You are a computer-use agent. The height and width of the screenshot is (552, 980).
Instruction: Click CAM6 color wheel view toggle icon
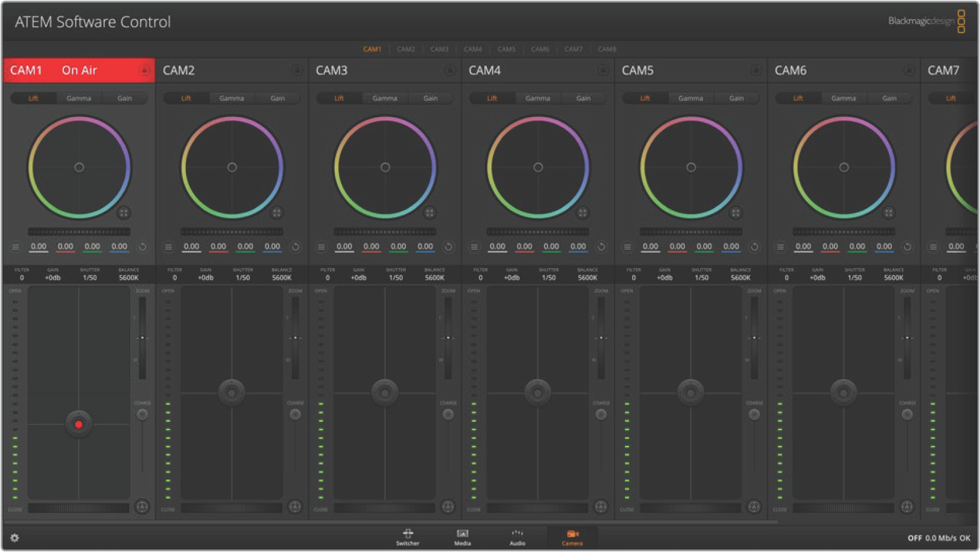click(888, 212)
